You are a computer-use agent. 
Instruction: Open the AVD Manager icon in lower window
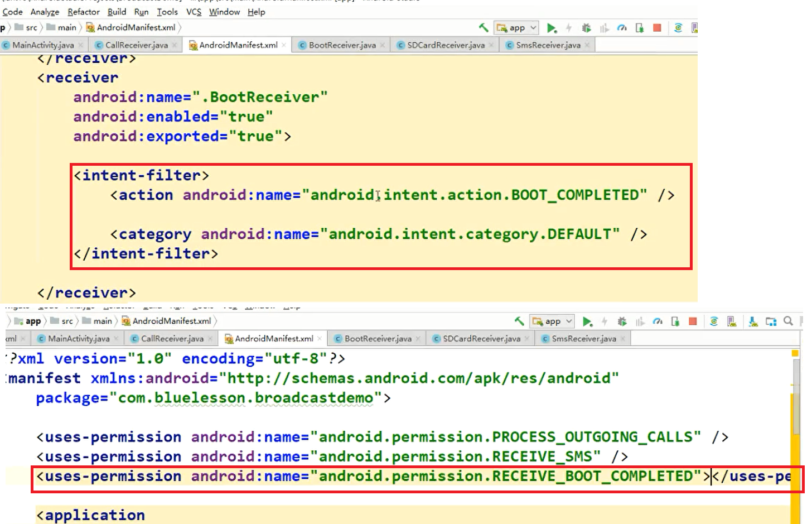tap(732, 321)
